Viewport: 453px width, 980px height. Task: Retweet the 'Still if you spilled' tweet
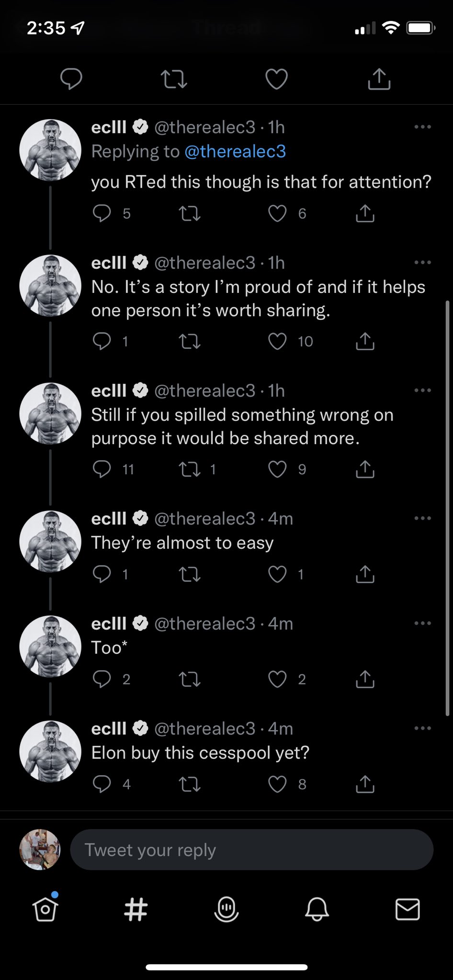click(x=190, y=469)
